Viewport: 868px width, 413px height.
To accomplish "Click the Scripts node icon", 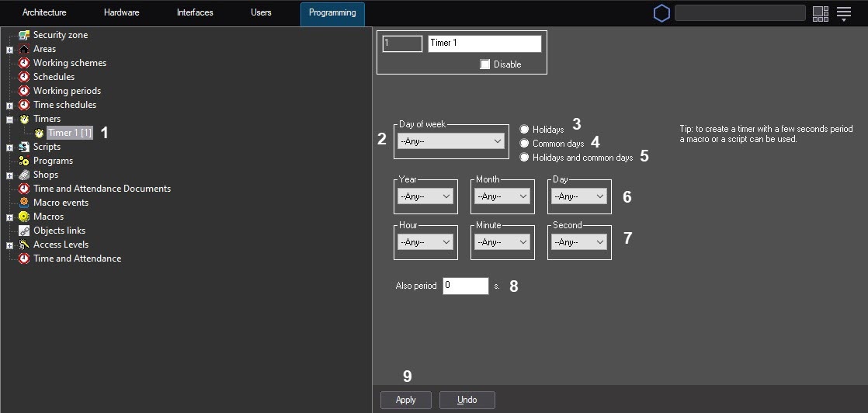I will [x=24, y=147].
